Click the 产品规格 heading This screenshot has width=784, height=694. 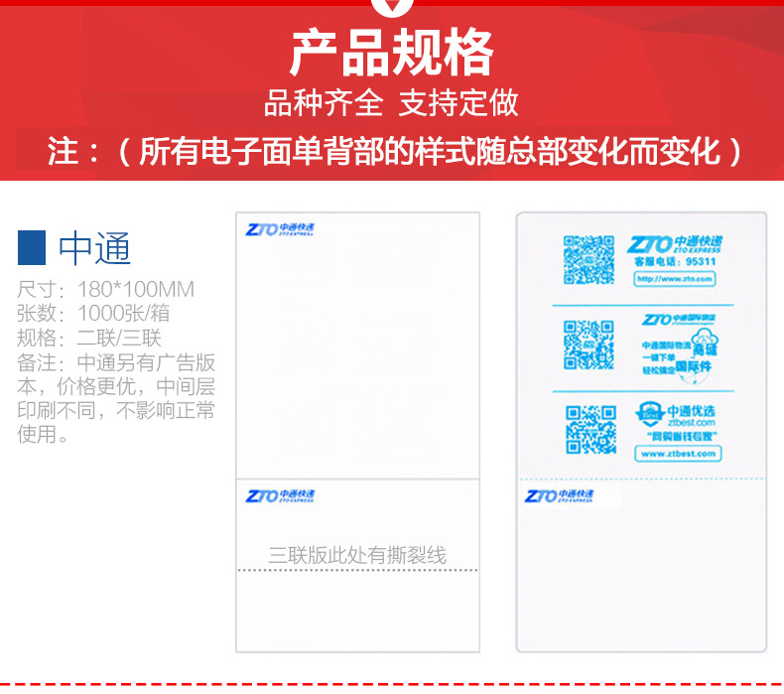pos(391,52)
